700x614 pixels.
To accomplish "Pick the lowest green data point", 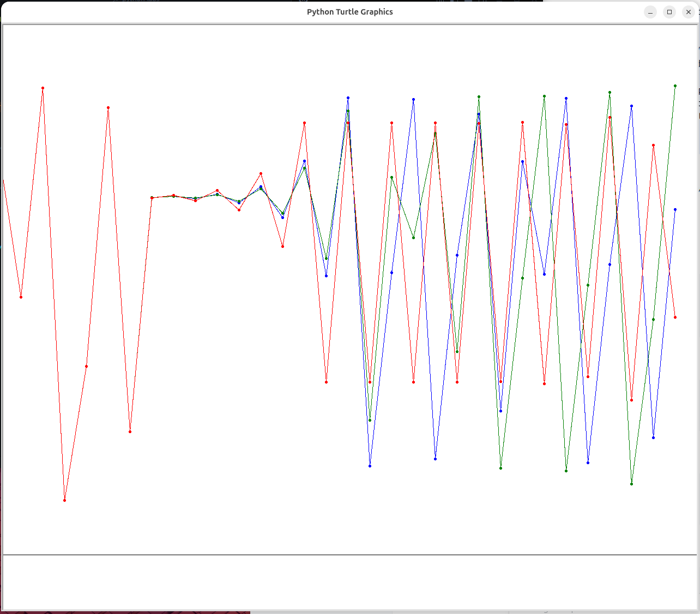I will click(x=631, y=484).
